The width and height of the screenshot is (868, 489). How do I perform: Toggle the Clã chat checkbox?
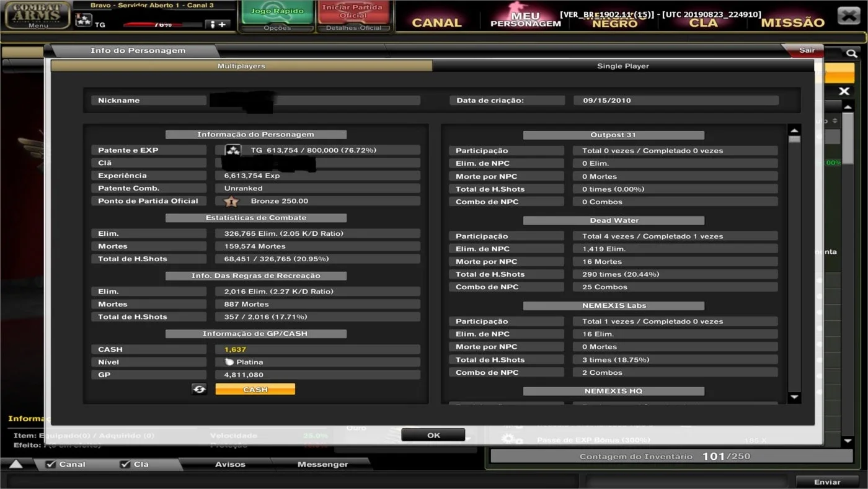click(125, 464)
